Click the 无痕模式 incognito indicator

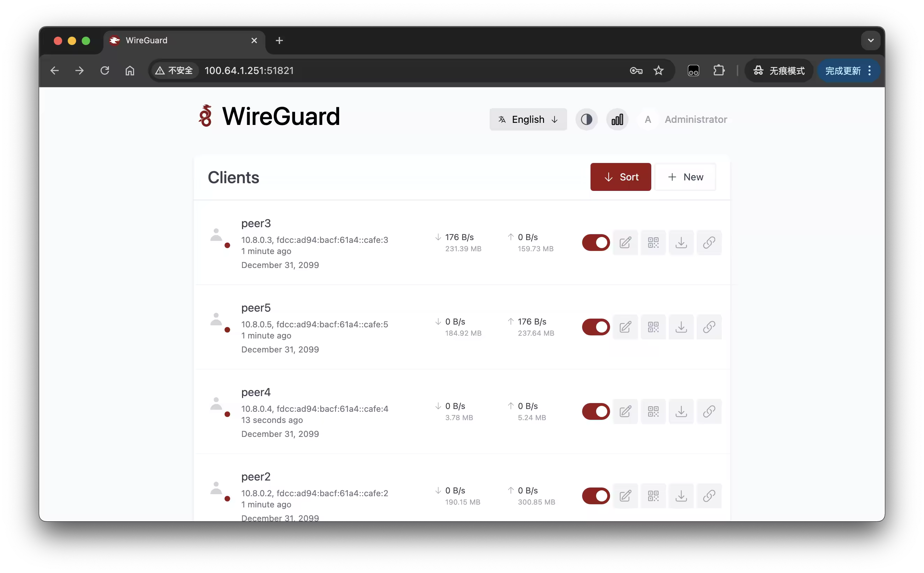point(779,71)
